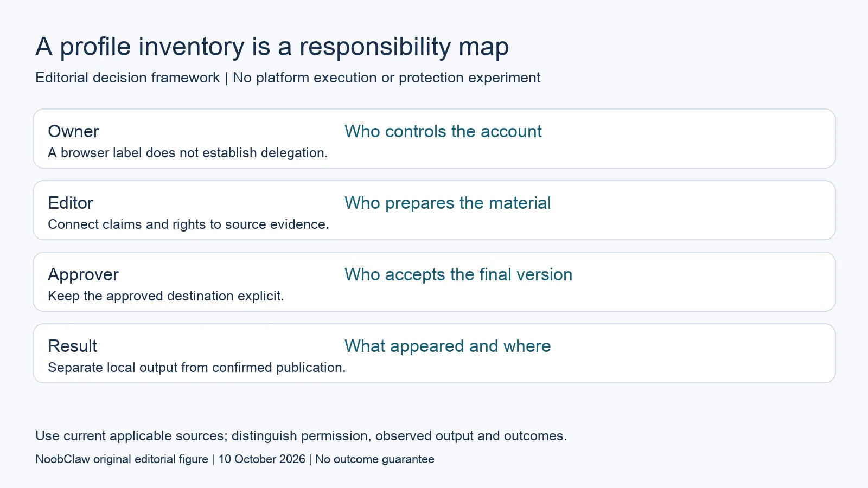Image resolution: width=868 pixels, height=488 pixels.
Task: Click 'Who controls the account' text
Action: 443,131
